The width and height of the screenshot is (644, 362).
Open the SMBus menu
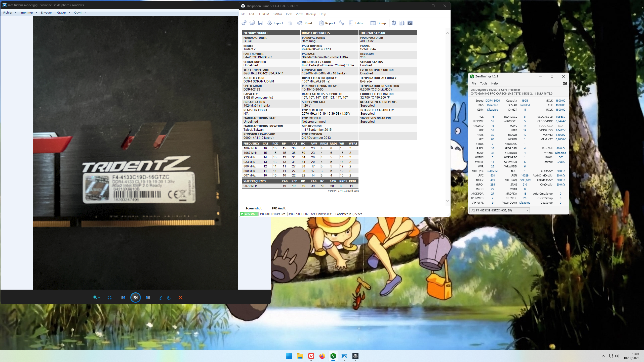coord(277,14)
